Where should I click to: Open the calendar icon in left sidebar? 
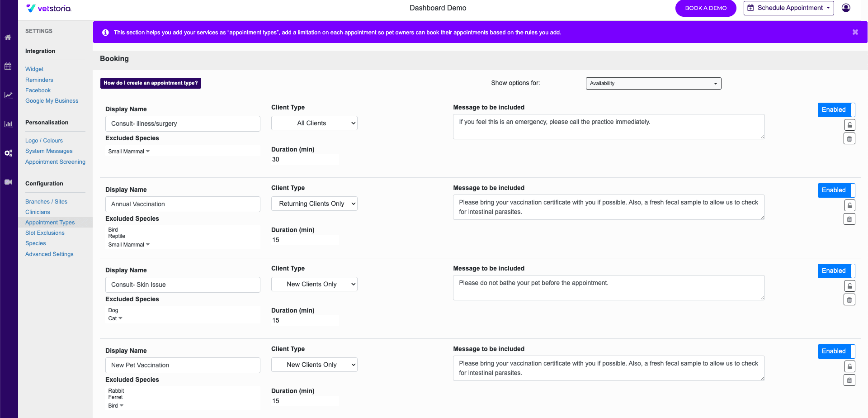pyautogui.click(x=8, y=66)
